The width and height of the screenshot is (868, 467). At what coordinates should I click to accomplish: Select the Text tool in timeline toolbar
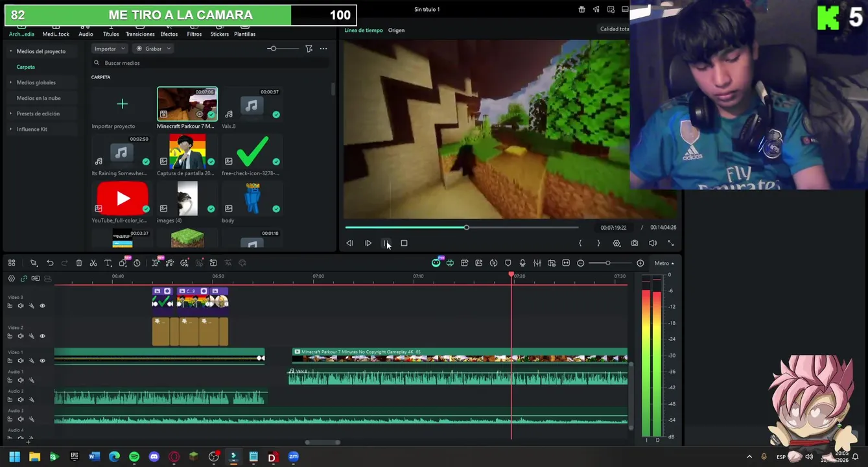[108, 263]
